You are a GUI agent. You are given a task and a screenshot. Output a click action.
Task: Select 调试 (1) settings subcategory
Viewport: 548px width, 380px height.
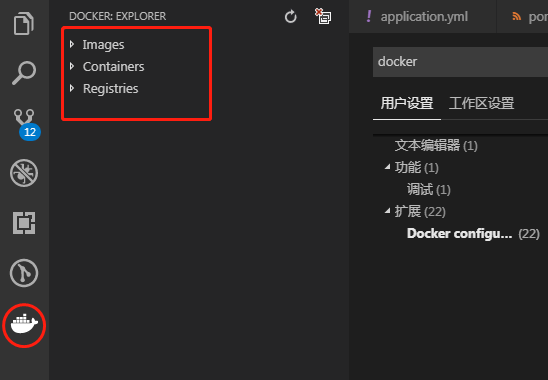(428, 189)
